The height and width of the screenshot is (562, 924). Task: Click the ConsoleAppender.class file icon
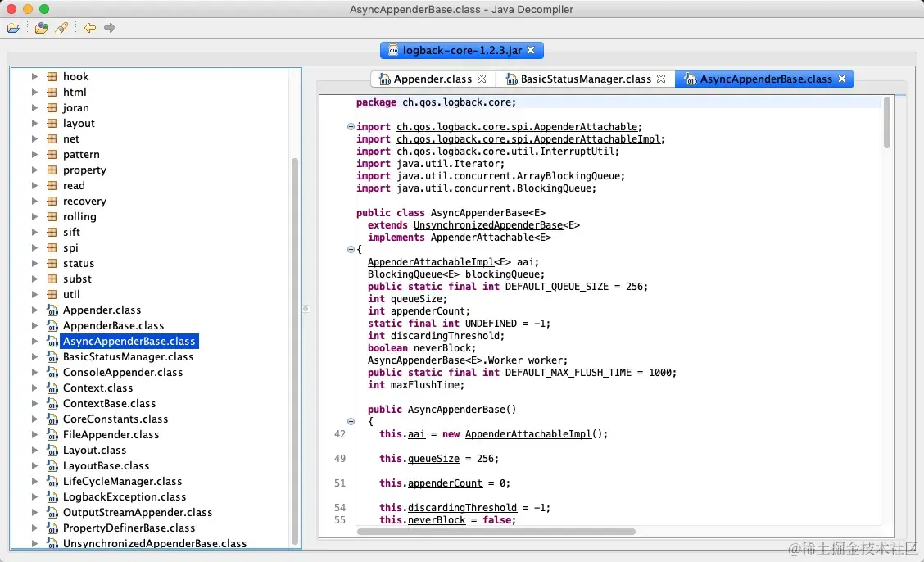52,372
